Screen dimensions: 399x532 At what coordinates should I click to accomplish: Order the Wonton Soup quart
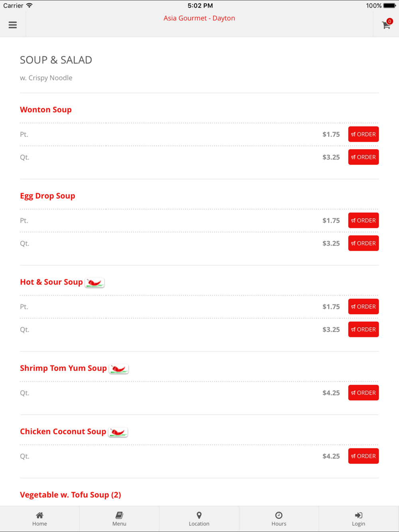click(x=363, y=157)
